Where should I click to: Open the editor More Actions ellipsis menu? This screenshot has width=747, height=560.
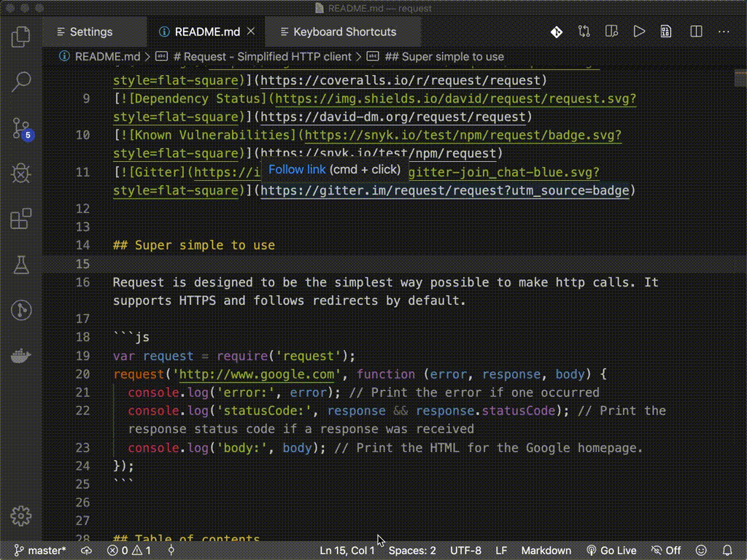tap(724, 32)
